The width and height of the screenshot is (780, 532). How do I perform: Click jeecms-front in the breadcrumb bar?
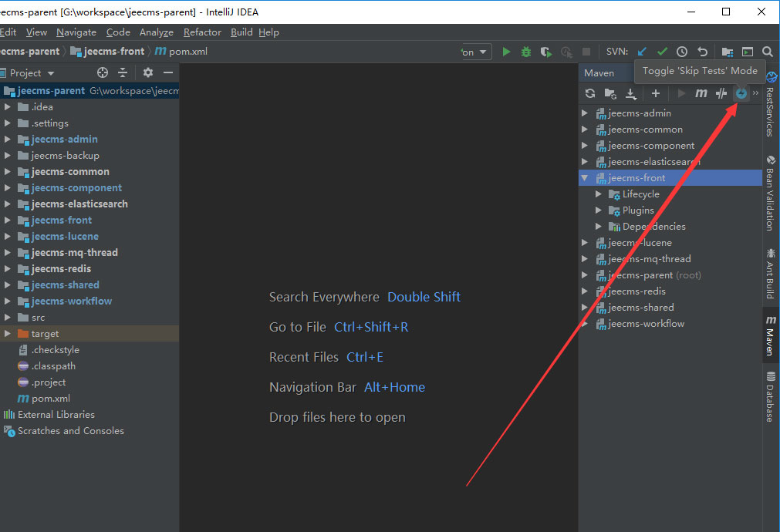click(114, 52)
